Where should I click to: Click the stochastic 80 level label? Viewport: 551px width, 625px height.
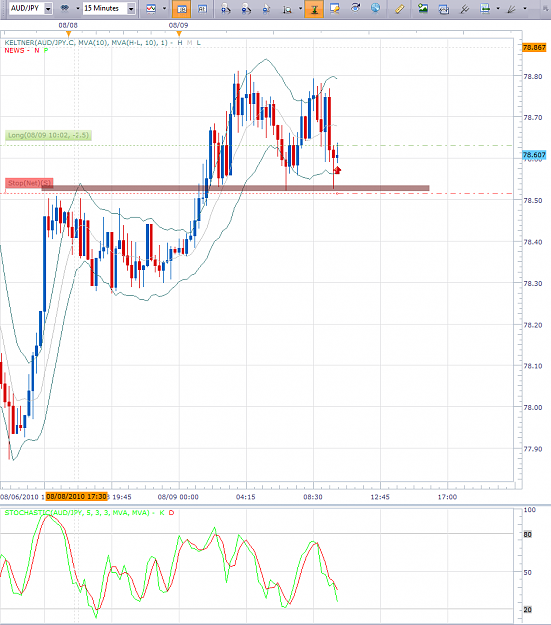pos(527,534)
